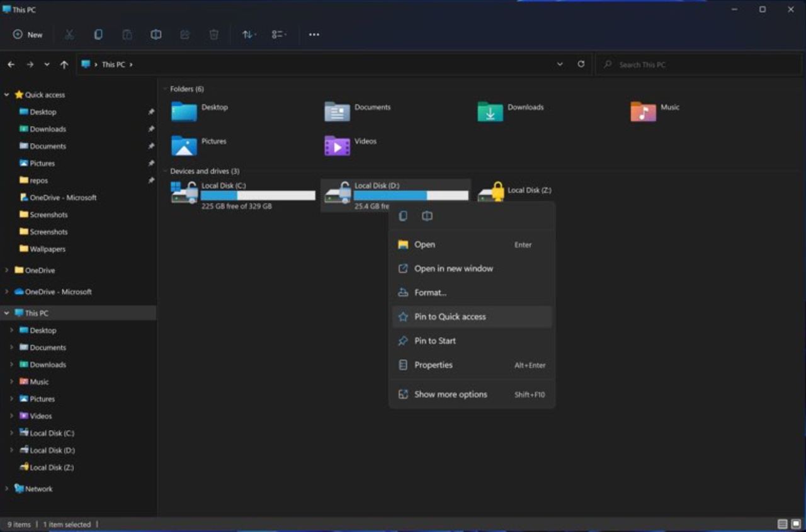The height and width of the screenshot is (532, 806).
Task: Click the Rename icon in context menu
Action: [427, 216]
